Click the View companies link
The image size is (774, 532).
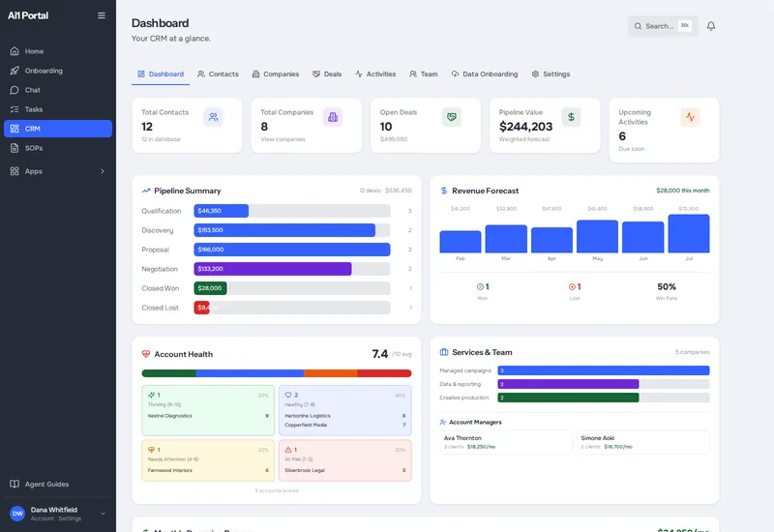(x=283, y=139)
